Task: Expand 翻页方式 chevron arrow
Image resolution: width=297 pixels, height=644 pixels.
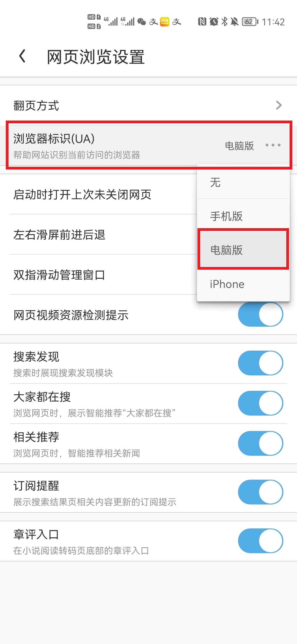Action: [x=279, y=105]
